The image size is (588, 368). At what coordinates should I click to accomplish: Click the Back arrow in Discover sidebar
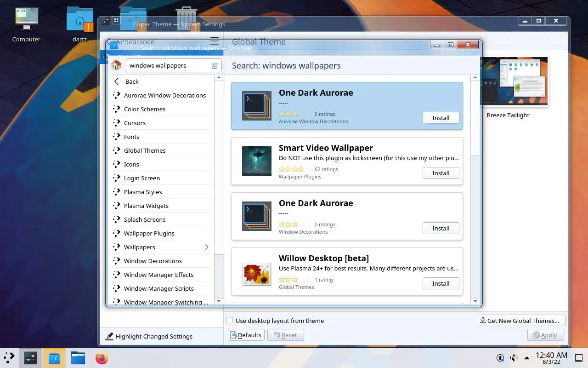[x=117, y=81]
